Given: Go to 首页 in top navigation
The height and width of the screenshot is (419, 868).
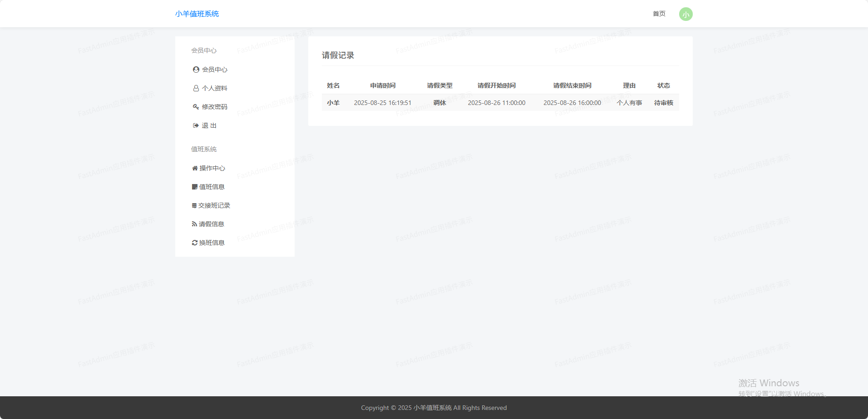Looking at the screenshot, I should 659,14.
